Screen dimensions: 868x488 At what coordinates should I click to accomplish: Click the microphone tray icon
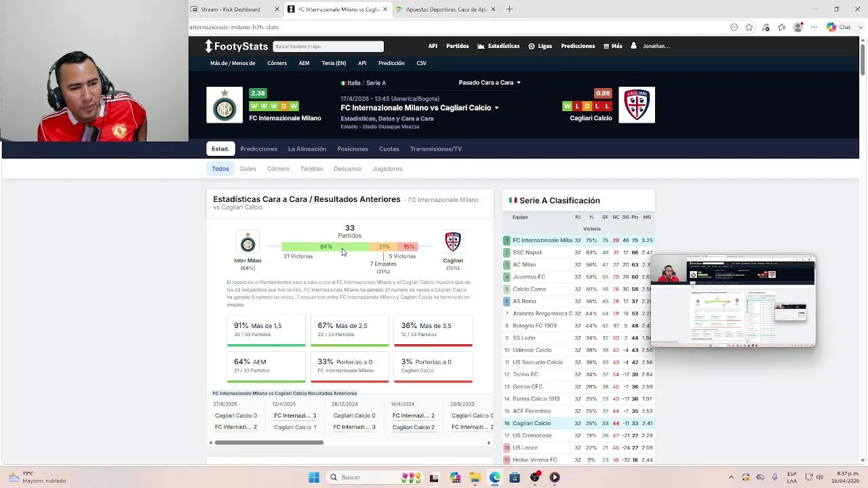[x=775, y=477]
